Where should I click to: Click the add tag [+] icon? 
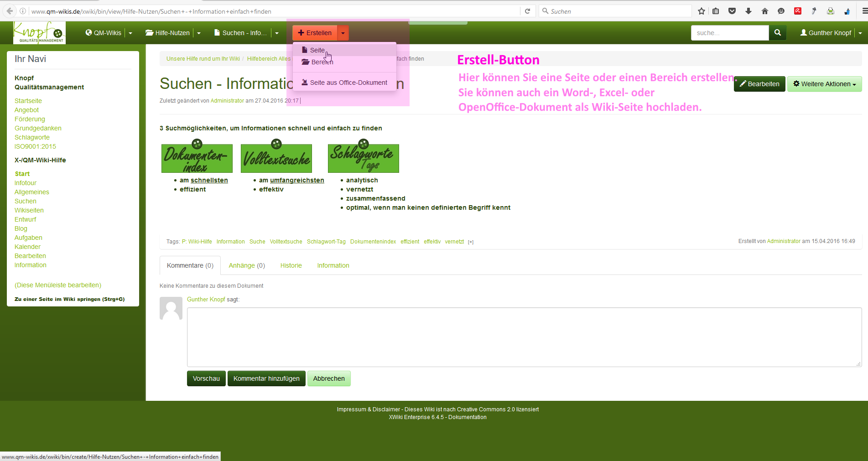pos(471,242)
